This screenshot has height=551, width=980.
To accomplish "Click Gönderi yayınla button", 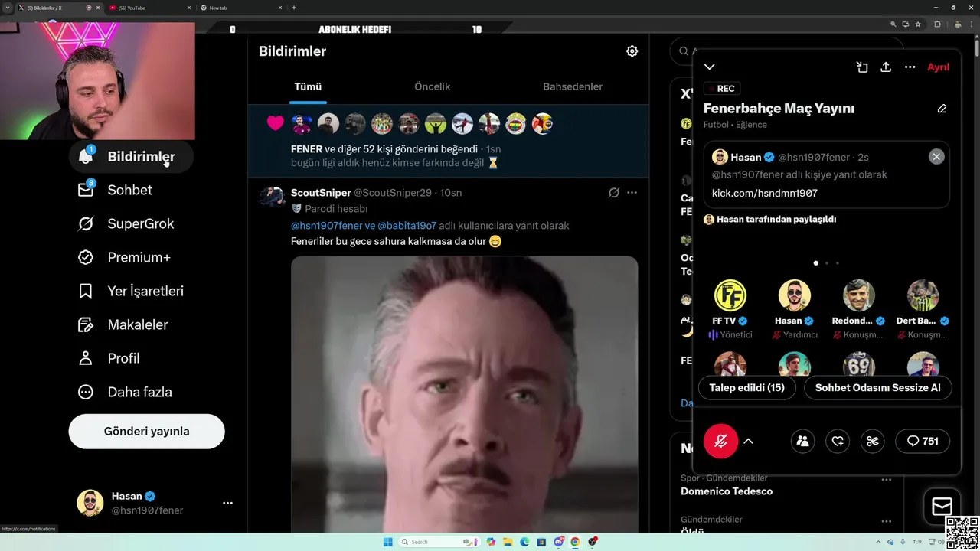I will point(147,431).
